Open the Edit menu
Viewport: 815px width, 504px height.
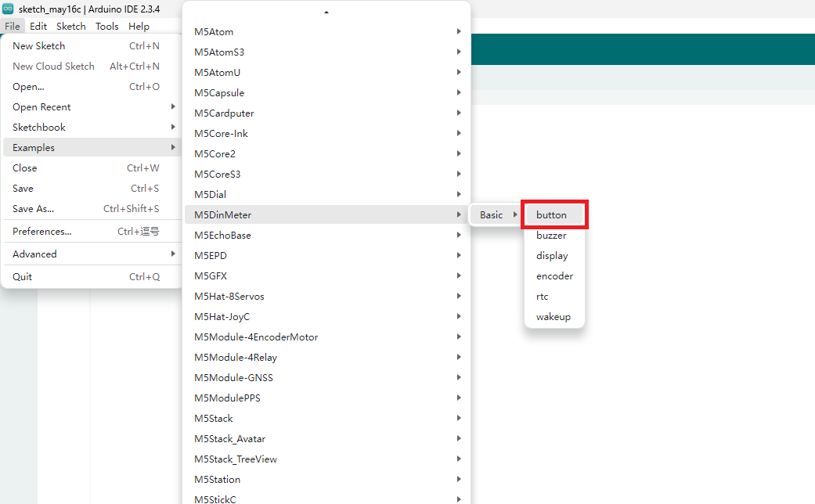coord(38,27)
